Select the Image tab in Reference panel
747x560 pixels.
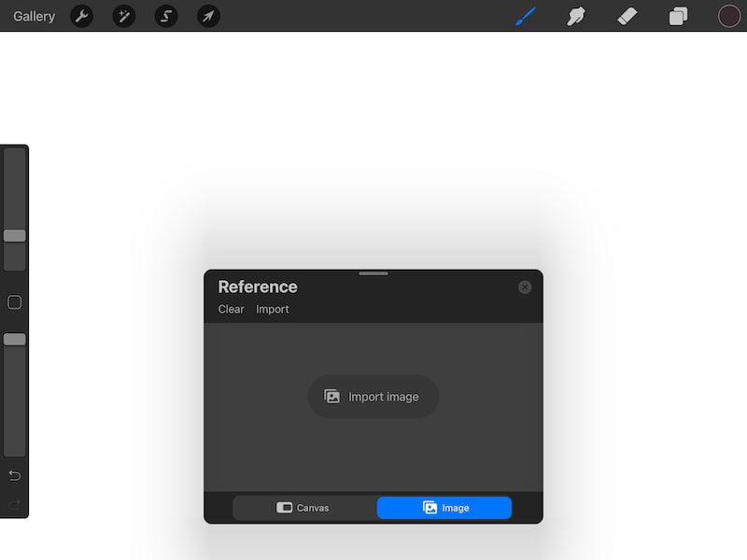tap(444, 508)
